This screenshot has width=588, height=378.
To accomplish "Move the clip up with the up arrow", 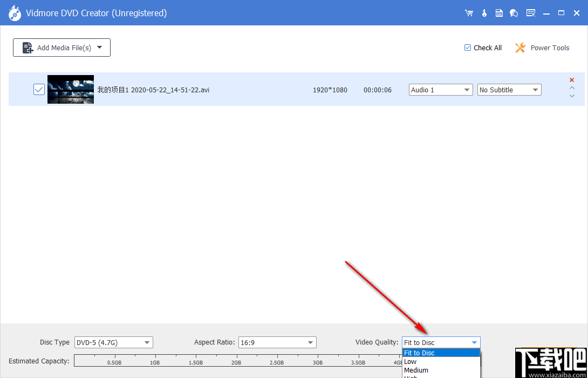I will (x=571, y=88).
